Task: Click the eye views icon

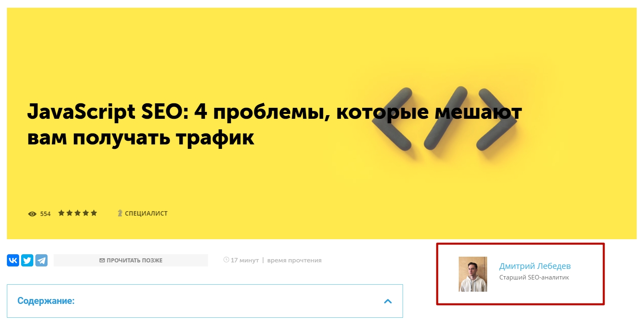Action: tap(32, 214)
